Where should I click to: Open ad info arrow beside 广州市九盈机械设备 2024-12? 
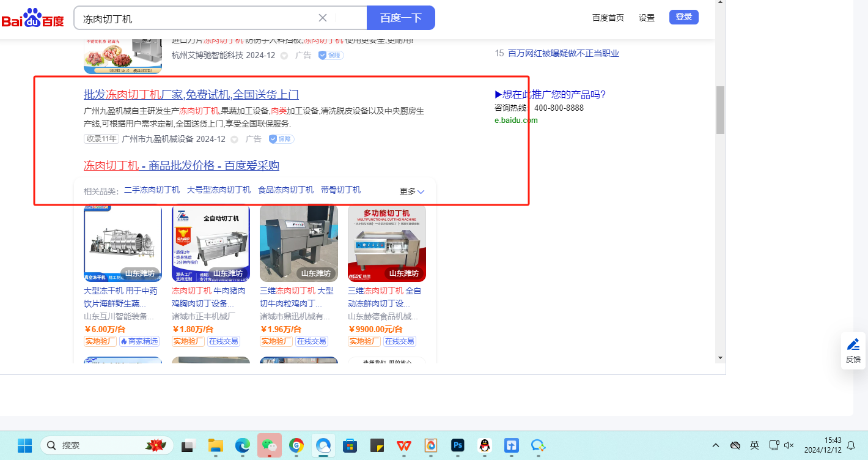pos(234,139)
